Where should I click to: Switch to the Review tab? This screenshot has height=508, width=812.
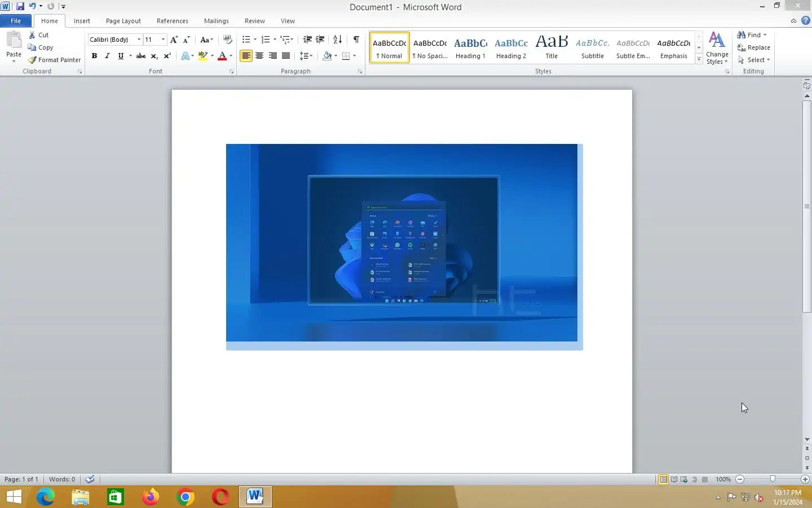pyautogui.click(x=255, y=21)
